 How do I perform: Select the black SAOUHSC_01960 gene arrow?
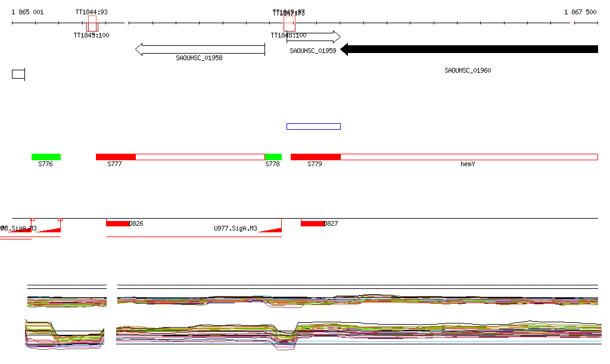tap(469, 49)
